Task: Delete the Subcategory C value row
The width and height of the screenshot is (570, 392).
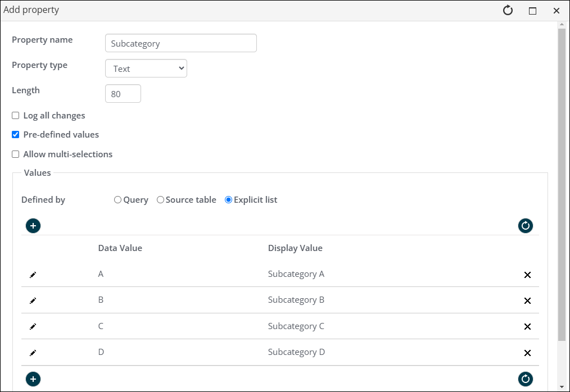Action: click(x=527, y=327)
